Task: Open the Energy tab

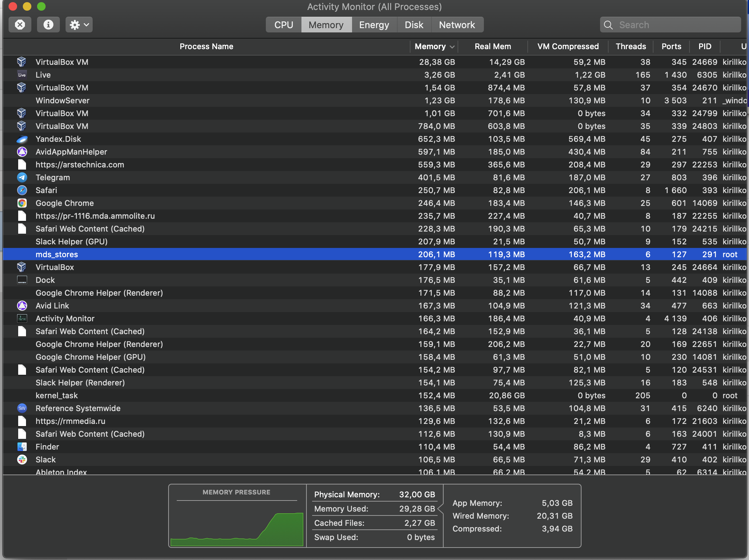Action: pos(374,25)
